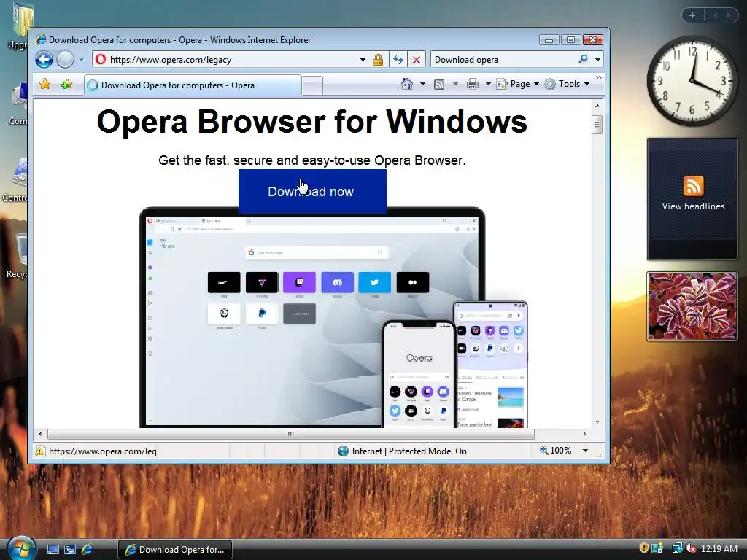Click the Windows update flag tray icon
Screen dimensions: 747x560
click(x=657, y=548)
